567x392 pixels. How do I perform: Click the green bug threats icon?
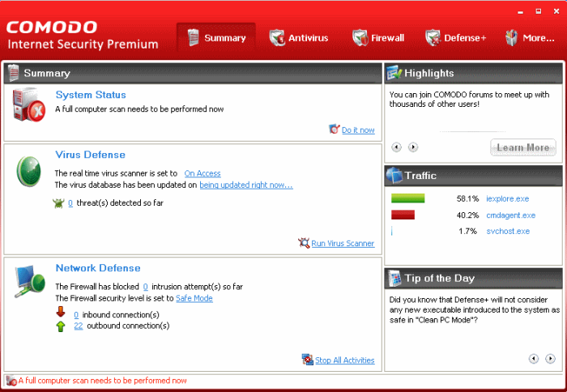point(58,203)
